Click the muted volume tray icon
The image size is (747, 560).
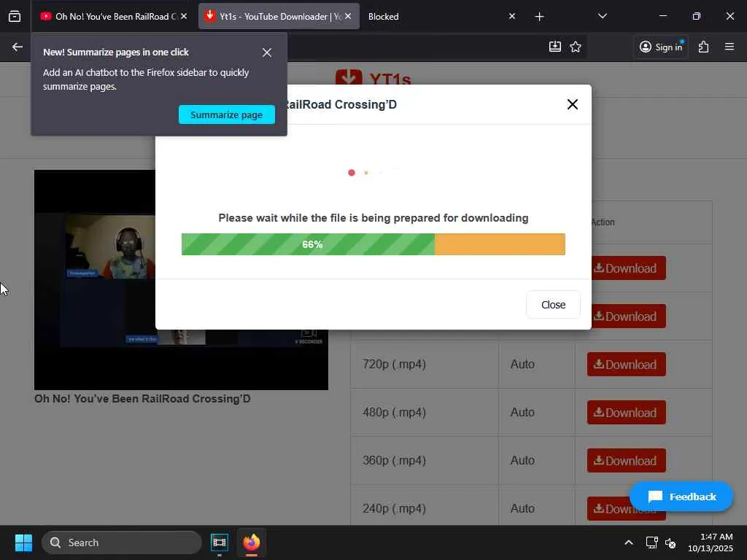pyautogui.click(x=670, y=542)
